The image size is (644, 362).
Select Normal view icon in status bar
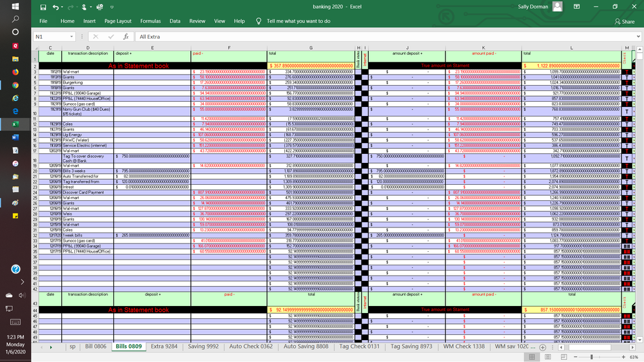[532, 357]
